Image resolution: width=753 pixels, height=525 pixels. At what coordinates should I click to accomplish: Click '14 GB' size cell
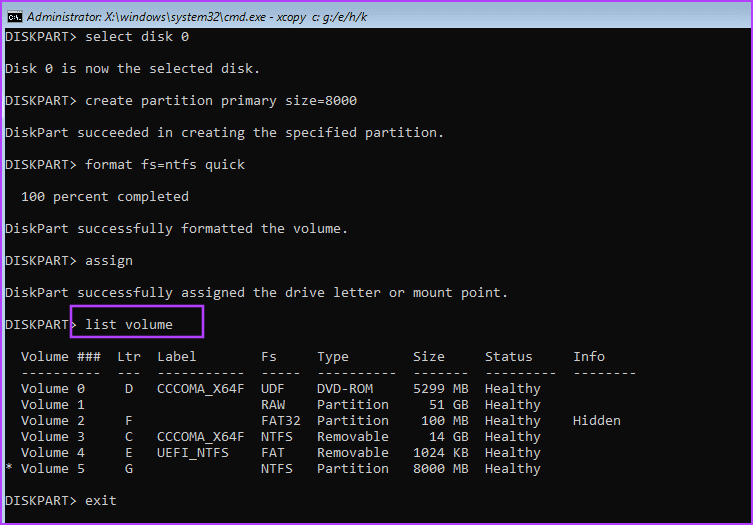pos(449,437)
